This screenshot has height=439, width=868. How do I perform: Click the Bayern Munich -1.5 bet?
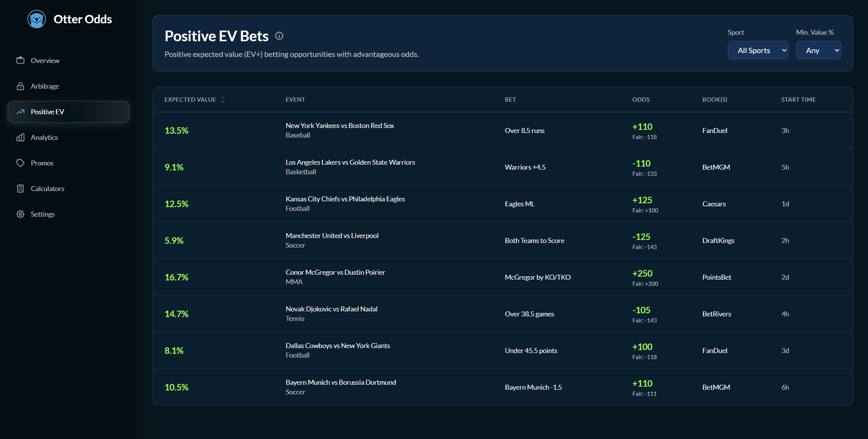[x=533, y=387]
